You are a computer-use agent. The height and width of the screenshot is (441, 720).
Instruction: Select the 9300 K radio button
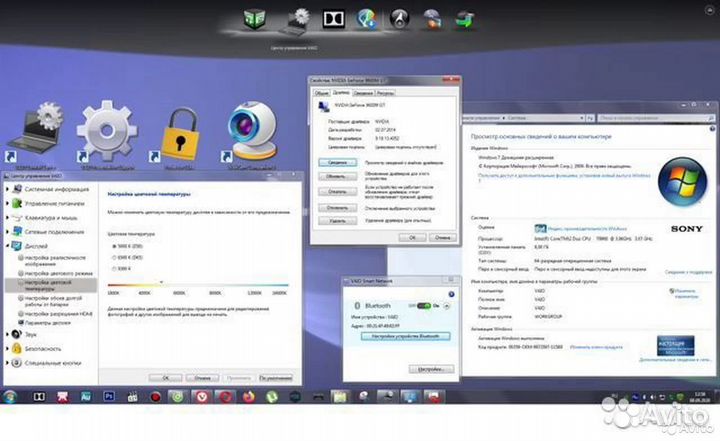pyautogui.click(x=114, y=268)
